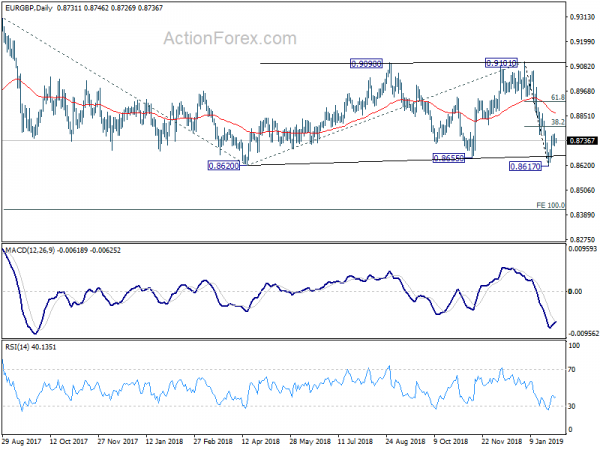Click the 0.90820 price axis value

coord(582,66)
